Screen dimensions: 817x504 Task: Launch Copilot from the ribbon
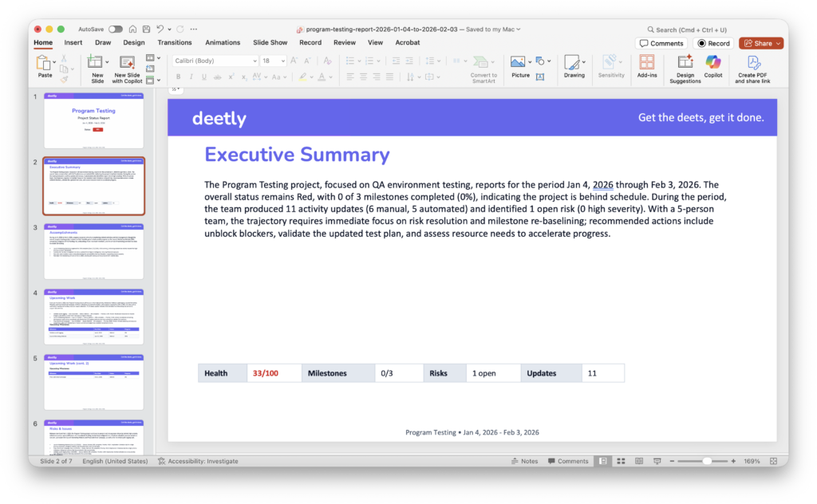(714, 67)
